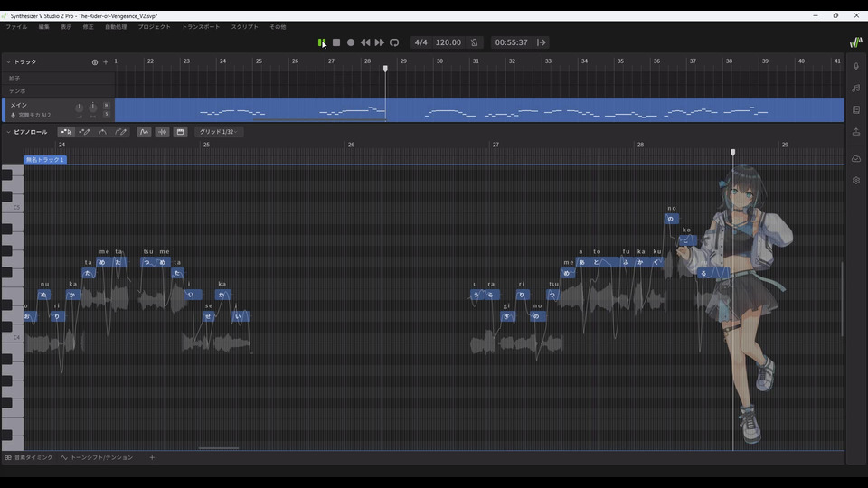Toggle the metronome next to tempo
868x488 pixels.
point(475,42)
